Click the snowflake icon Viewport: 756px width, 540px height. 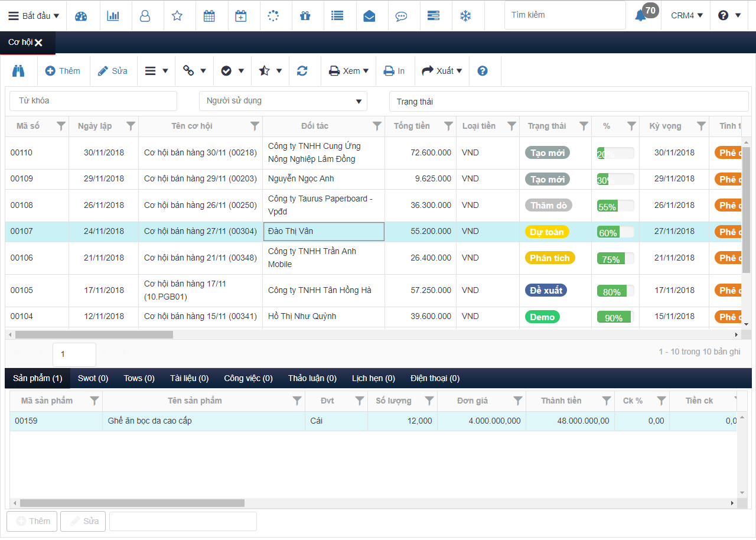tap(465, 16)
